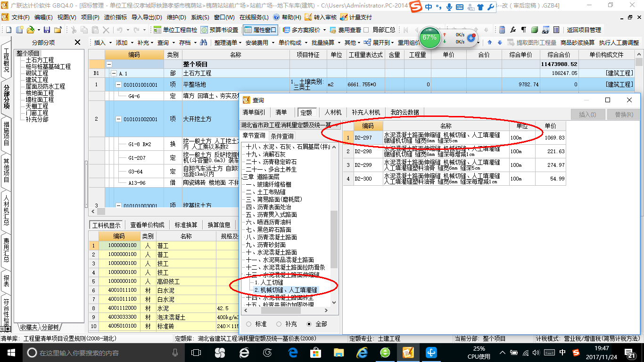Viewport: 644px width, 362px height.
Task: Select 砌筑工程 in left project tree
Action: coord(37,74)
